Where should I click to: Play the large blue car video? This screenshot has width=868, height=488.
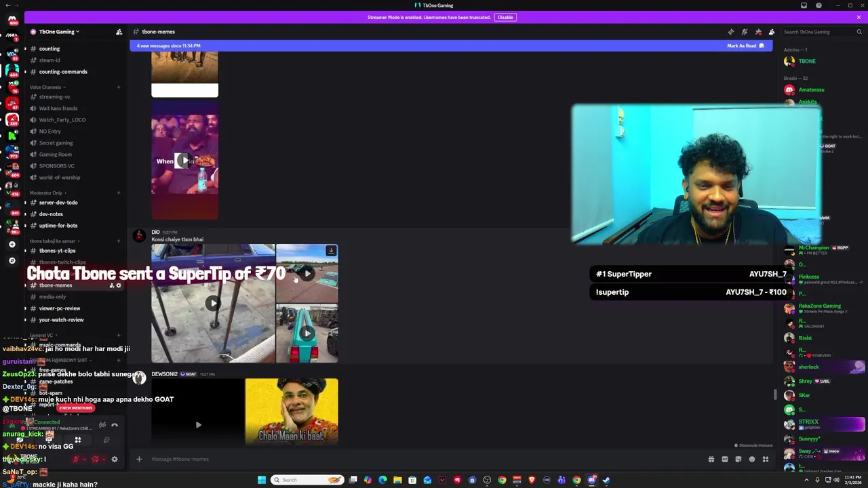pyautogui.click(x=213, y=304)
